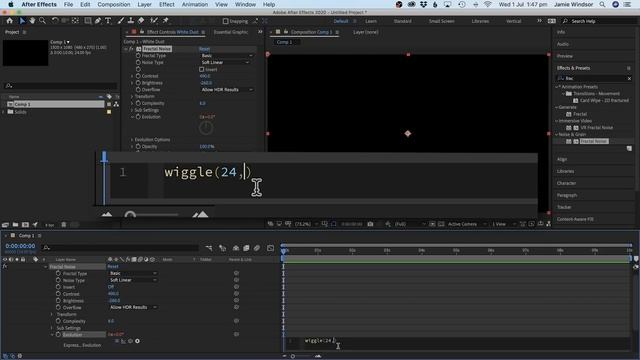Switch to the Small Screen workspace
Viewport: 640px width, 360px height.
[441, 21]
